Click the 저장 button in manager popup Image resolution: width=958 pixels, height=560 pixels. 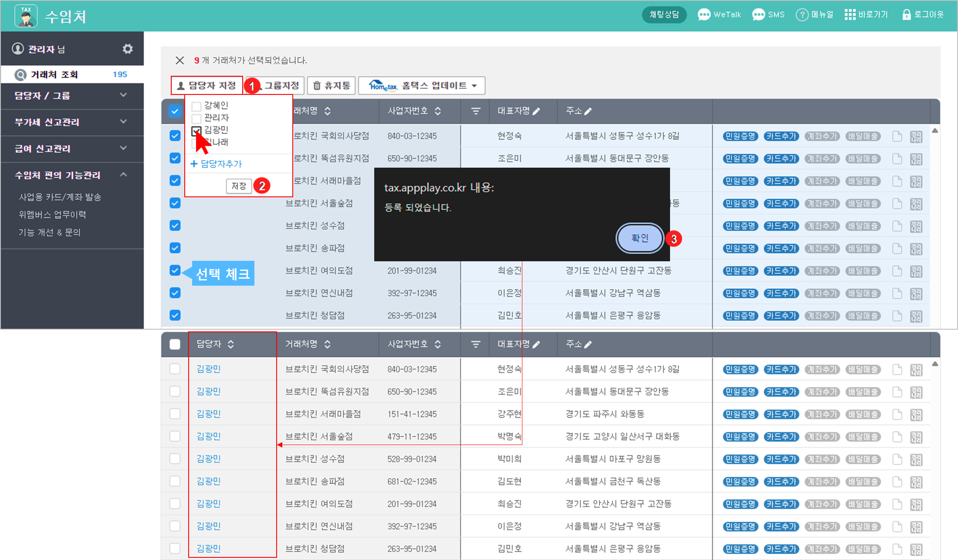tap(239, 186)
